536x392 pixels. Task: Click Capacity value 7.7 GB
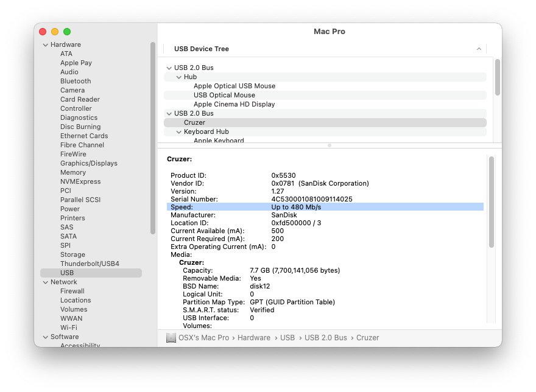tap(295, 271)
